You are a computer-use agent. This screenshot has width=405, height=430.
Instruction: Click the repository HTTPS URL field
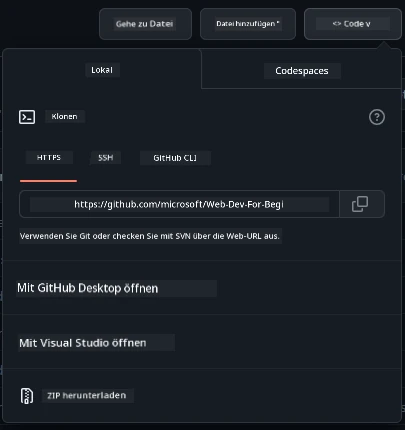(179, 204)
